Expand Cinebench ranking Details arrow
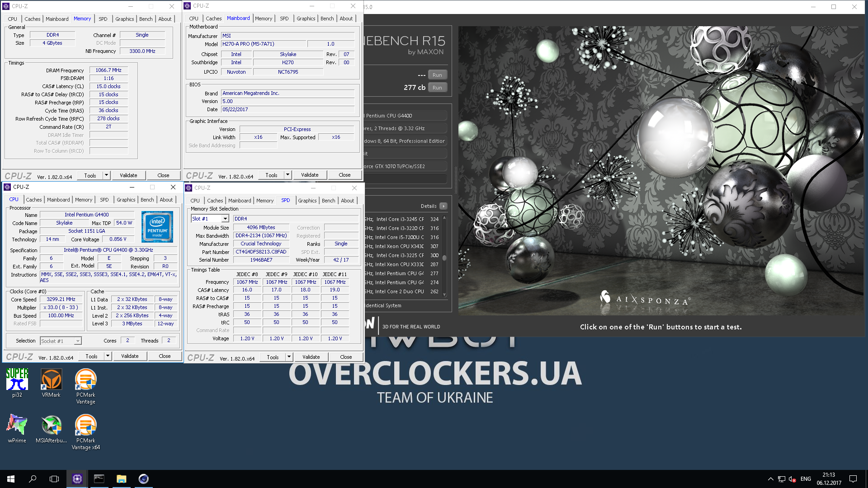 (x=443, y=206)
